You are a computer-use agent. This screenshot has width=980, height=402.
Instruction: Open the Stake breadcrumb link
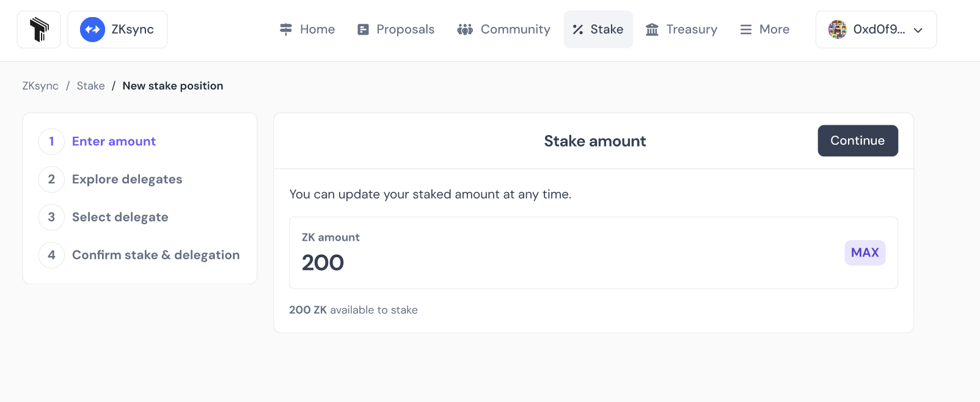tap(90, 86)
